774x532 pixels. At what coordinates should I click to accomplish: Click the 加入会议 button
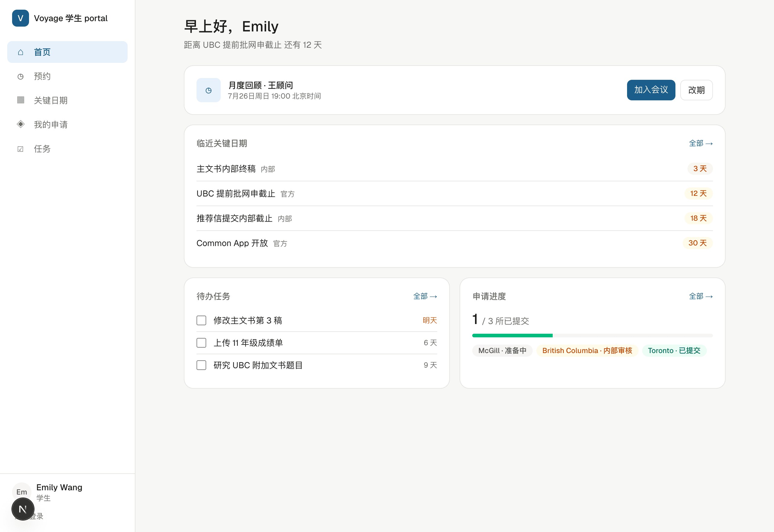coord(651,90)
